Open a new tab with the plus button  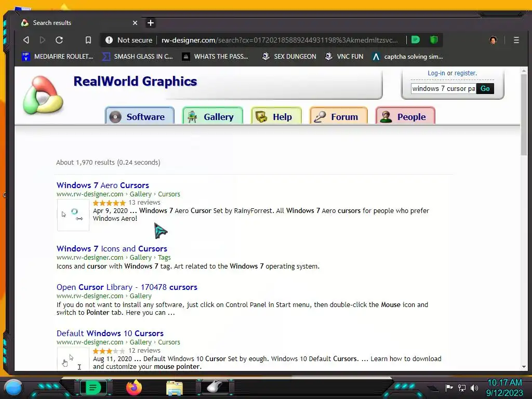click(151, 23)
